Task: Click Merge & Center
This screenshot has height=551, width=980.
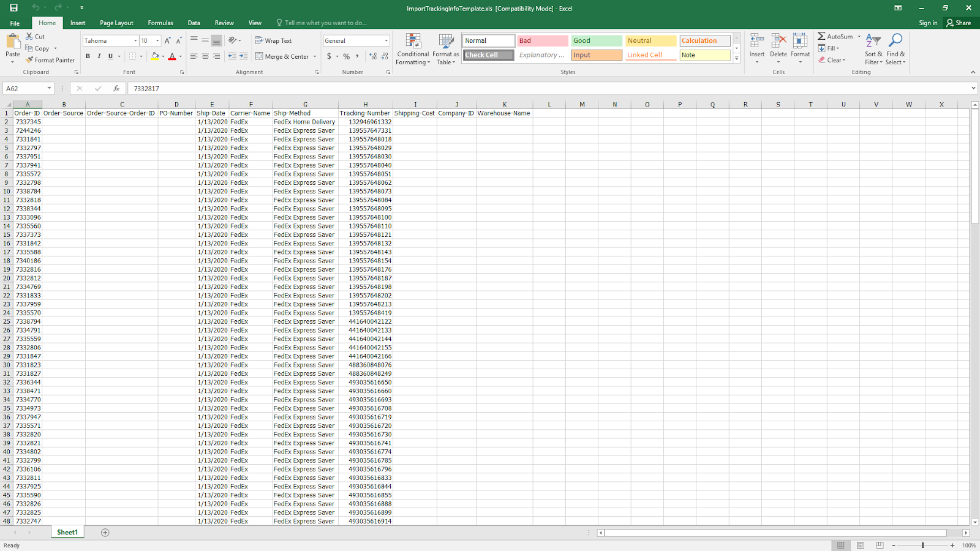Action: click(282, 56)
